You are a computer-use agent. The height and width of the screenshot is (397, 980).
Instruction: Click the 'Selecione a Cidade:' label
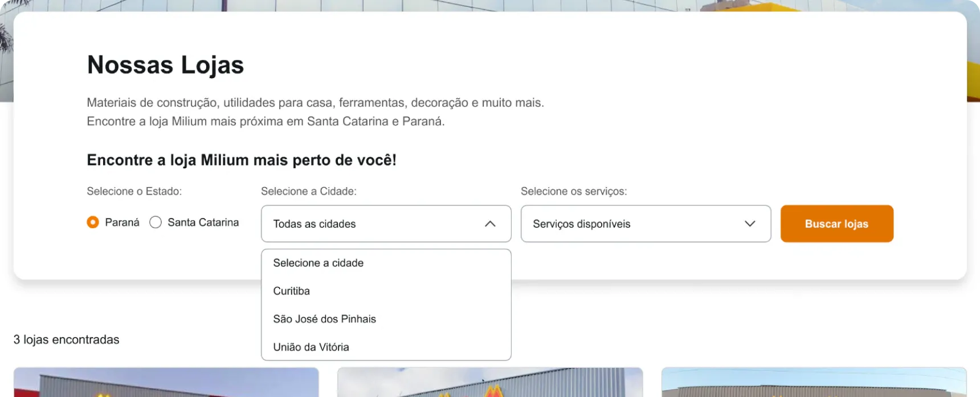click(x=308, y=191)
